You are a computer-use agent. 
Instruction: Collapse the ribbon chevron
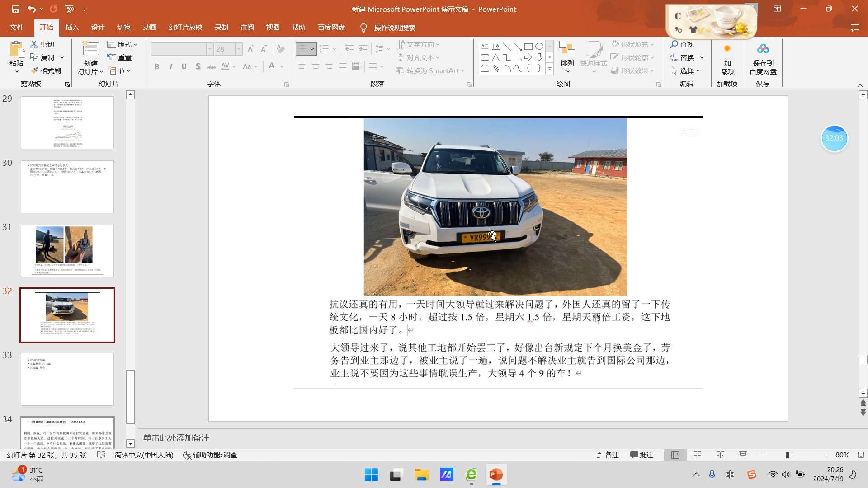tap(860, 85)
